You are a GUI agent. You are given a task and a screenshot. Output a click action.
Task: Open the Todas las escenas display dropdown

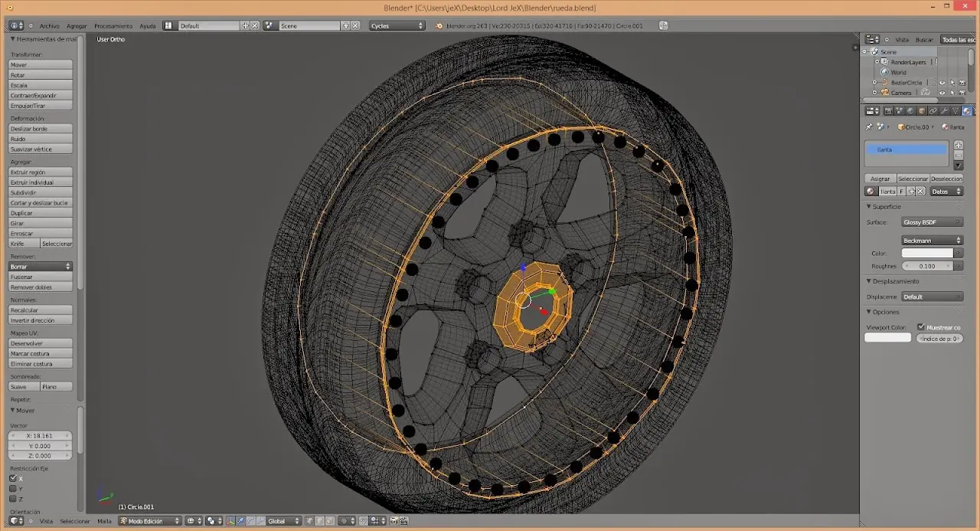(958, 40)
